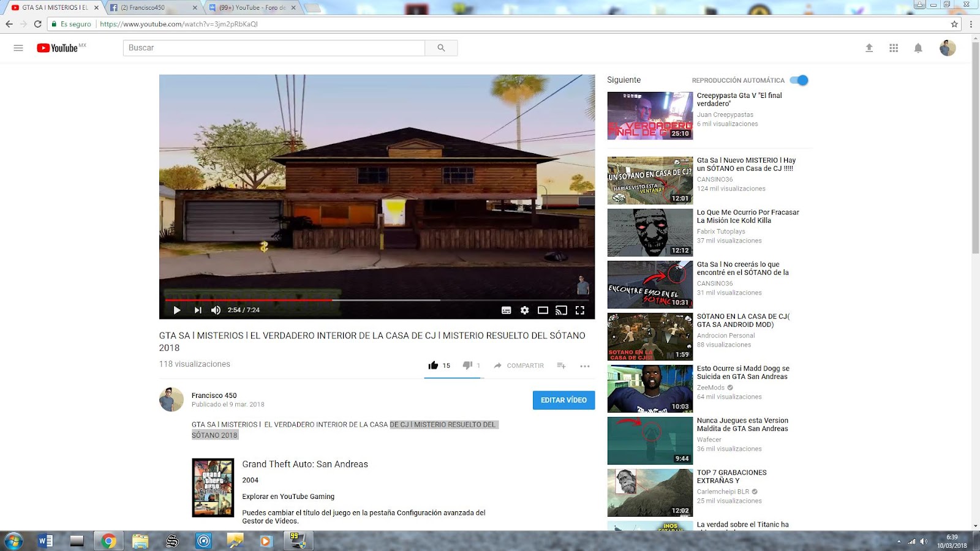
Task: Click the search magnifier button
Action: (441, 48)
